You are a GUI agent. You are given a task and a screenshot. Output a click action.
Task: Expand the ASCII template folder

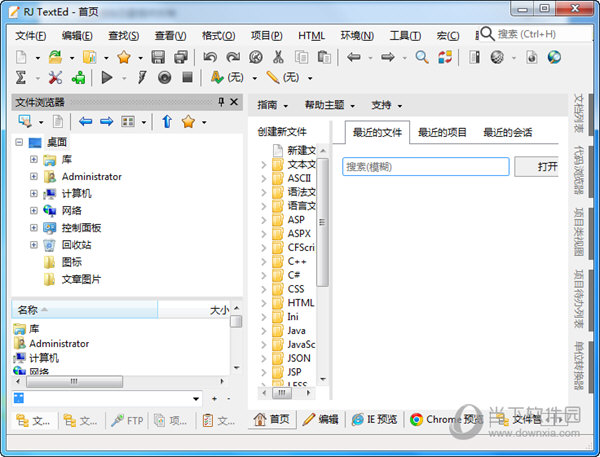coord(264,178)
